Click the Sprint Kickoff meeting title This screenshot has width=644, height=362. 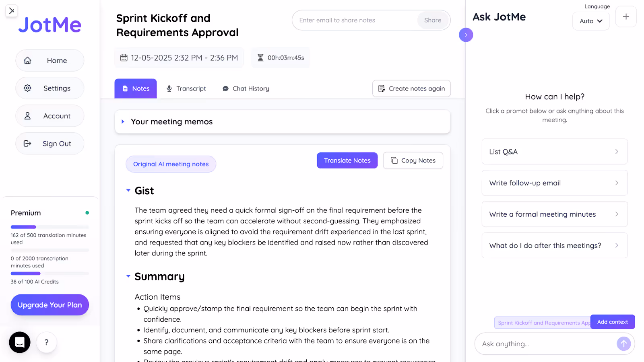point(178,25)
